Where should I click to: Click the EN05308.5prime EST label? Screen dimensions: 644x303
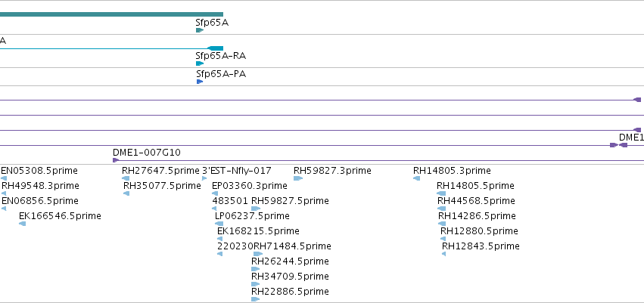tap(39, 171)
